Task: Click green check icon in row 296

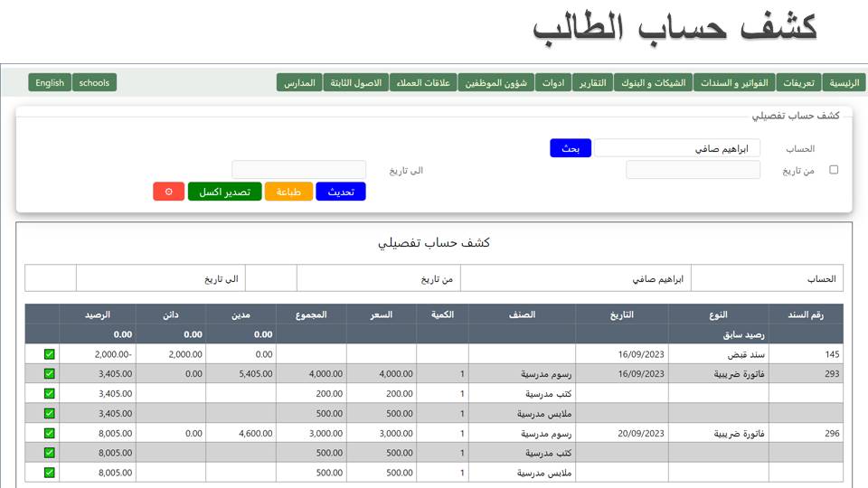Action: pyautogui.click(x=50, y=433)
